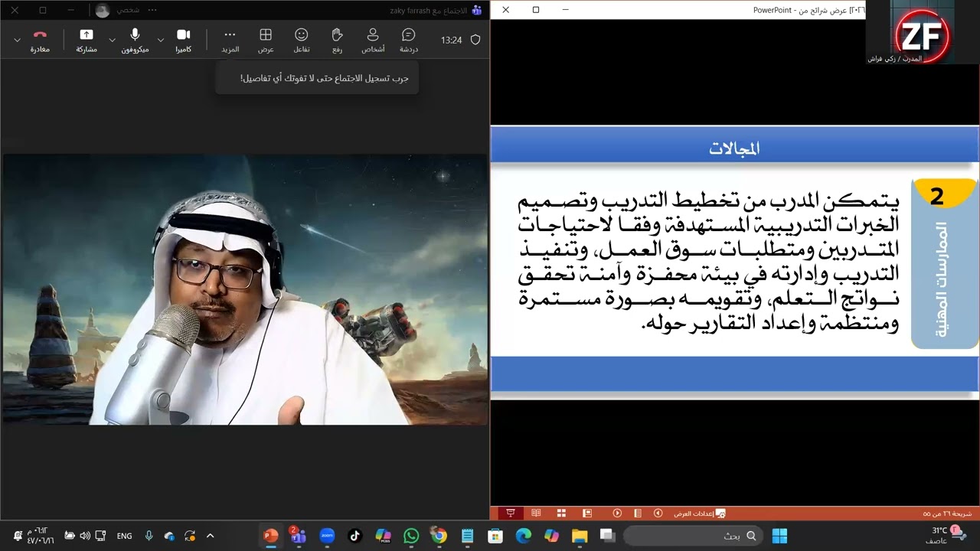
Task: Open File Explorer from the taskbar
Action: 580,536
